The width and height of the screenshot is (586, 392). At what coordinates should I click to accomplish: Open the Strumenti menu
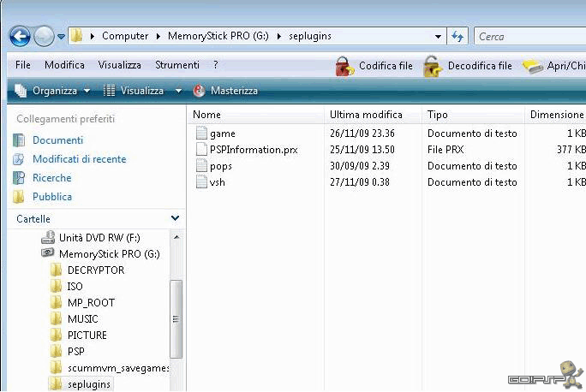(177, 65)
